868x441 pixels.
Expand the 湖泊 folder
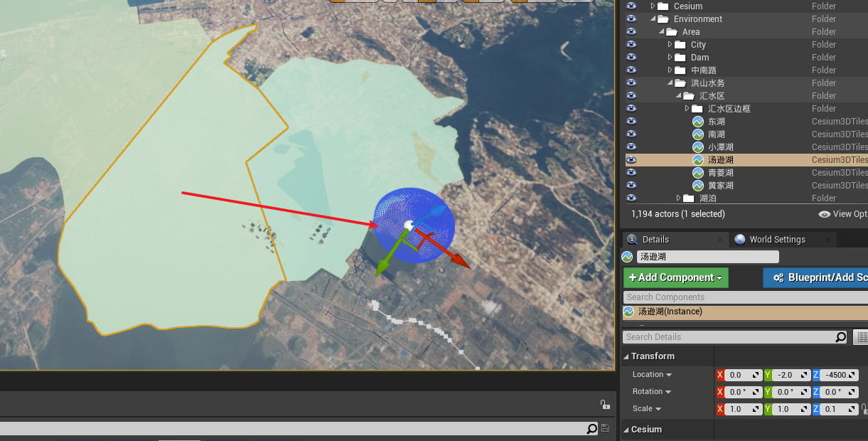click(680, 198)
